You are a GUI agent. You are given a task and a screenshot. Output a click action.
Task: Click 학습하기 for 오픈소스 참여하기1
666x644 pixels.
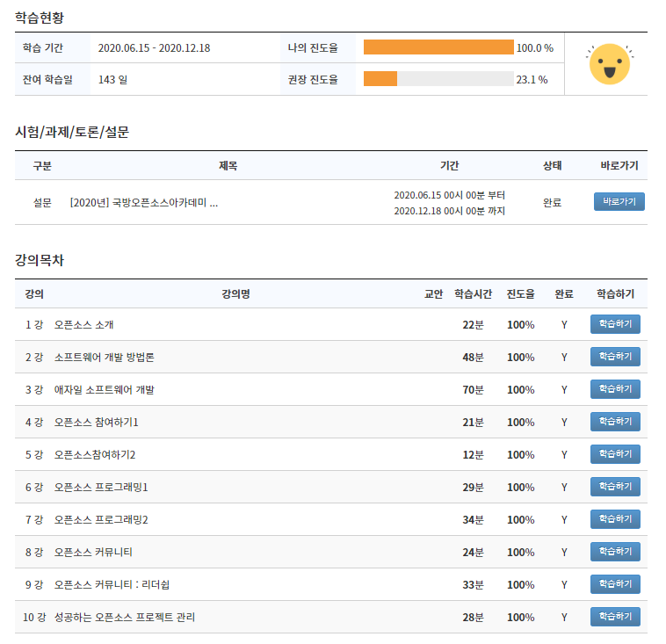point(615,422)
